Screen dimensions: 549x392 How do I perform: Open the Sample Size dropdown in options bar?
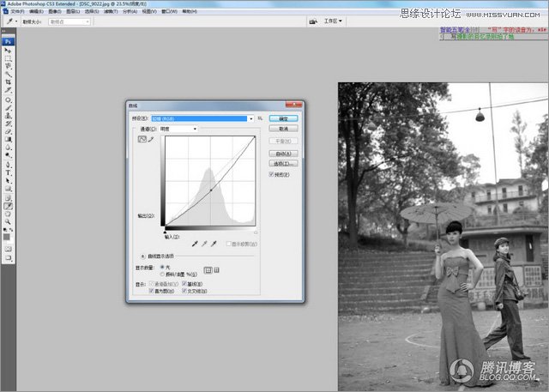[x=69, y=21]
